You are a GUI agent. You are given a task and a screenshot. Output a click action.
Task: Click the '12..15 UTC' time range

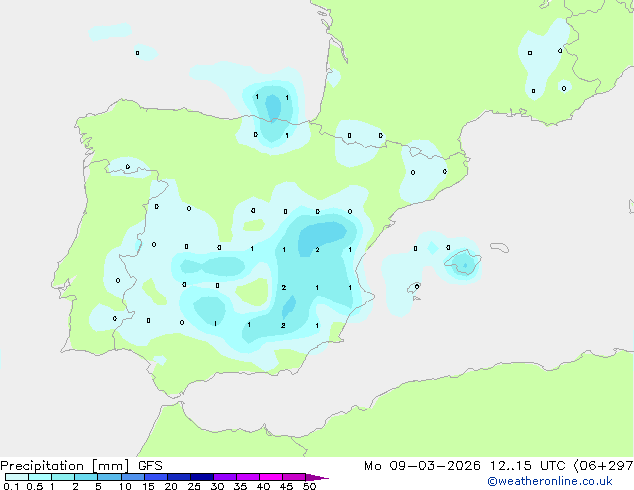tap(528, 466)
